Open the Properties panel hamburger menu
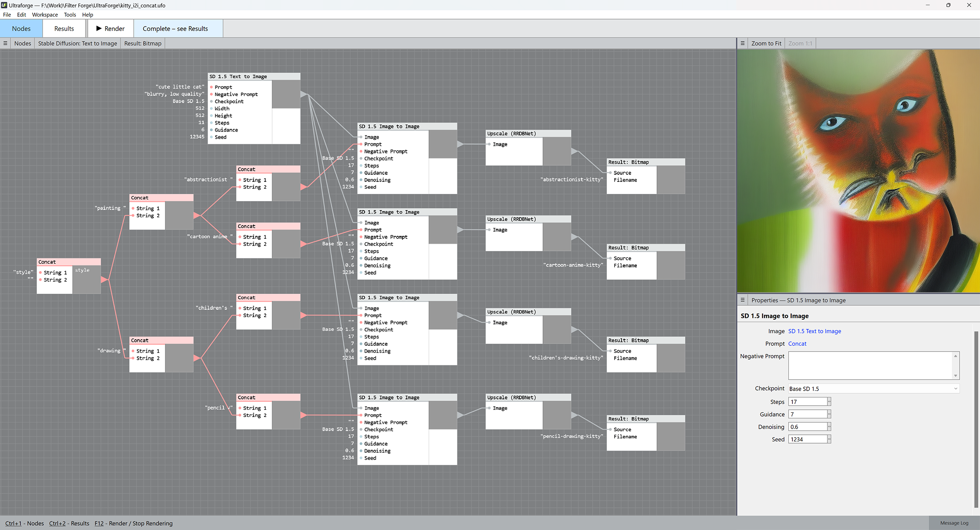The height and width of the screenshot is (530, 980). point(742,300)
